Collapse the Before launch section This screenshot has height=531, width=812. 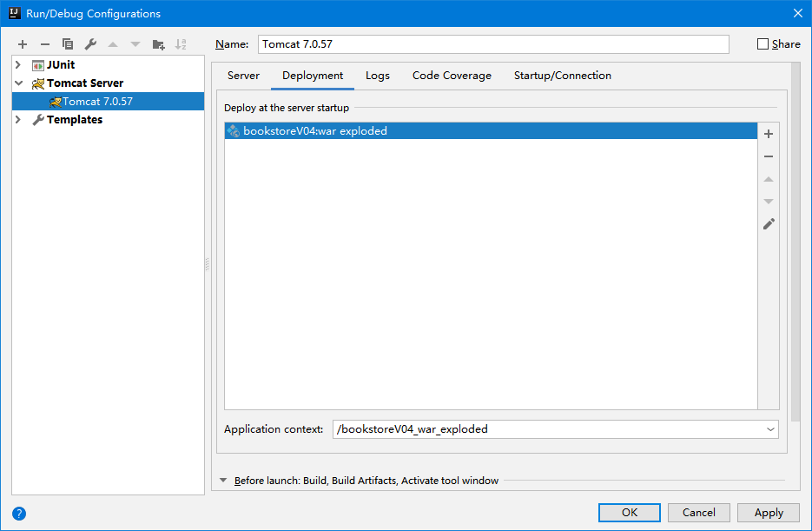pos(223,481)
